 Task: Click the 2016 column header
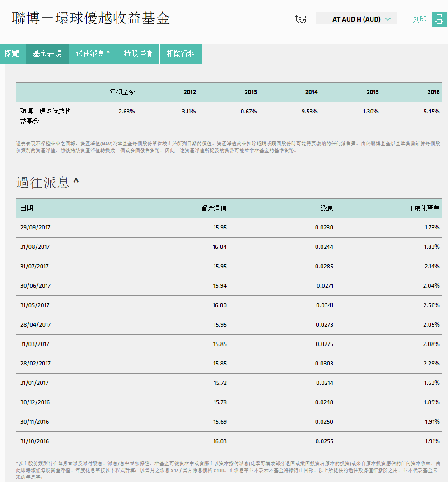point(433,92)
